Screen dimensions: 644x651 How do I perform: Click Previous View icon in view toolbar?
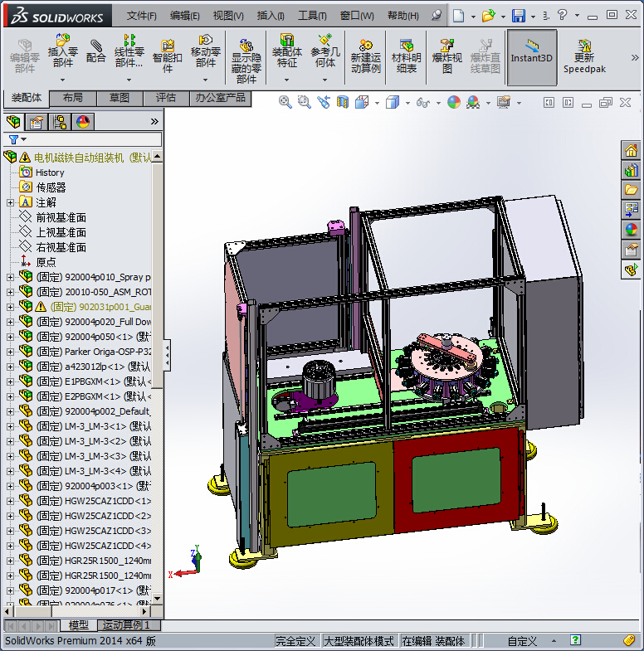pyautogui.click(x=324, y=102)
